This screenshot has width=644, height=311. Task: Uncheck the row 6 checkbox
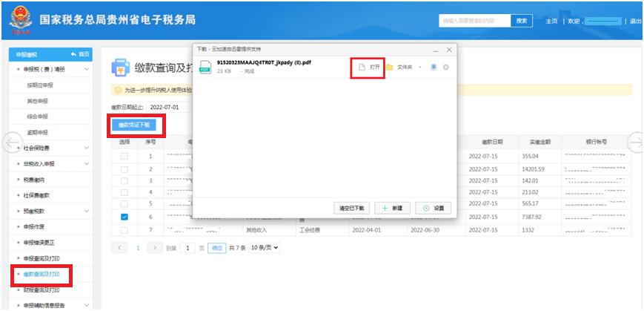125,217
